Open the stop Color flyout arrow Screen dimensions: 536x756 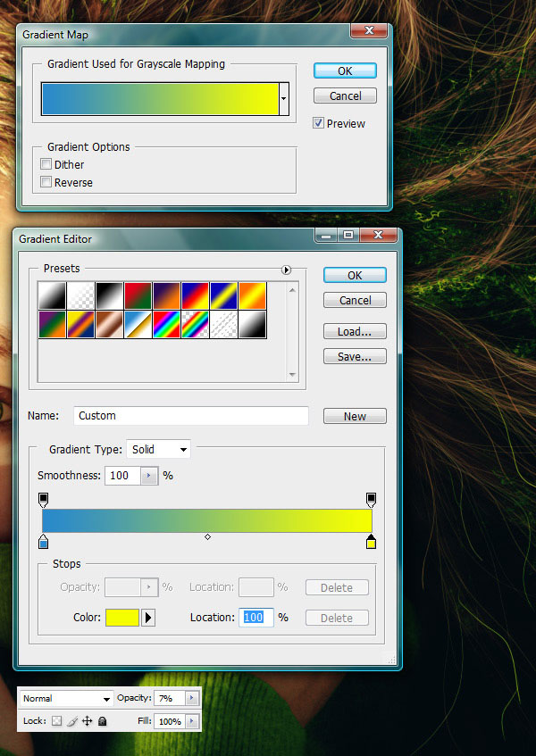coord(148,618)
